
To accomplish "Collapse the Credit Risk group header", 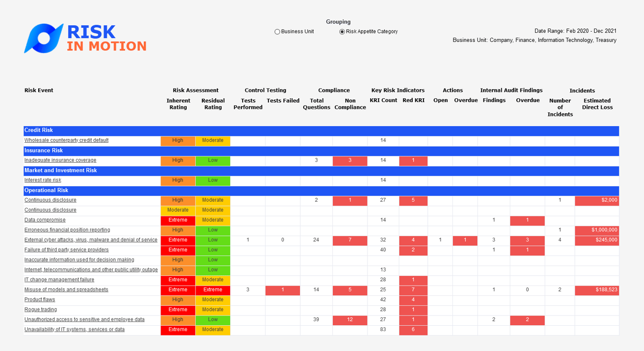I will coord(39,130).
